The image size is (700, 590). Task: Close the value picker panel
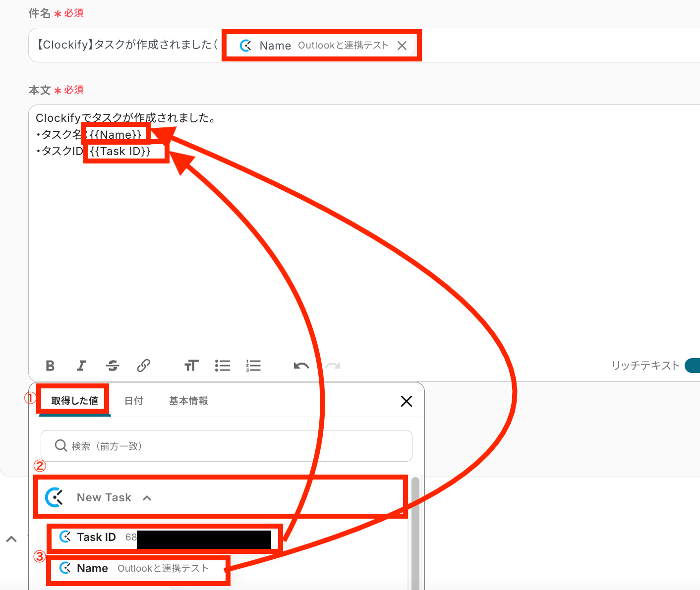pyautogui.click(x=407, y=401)
